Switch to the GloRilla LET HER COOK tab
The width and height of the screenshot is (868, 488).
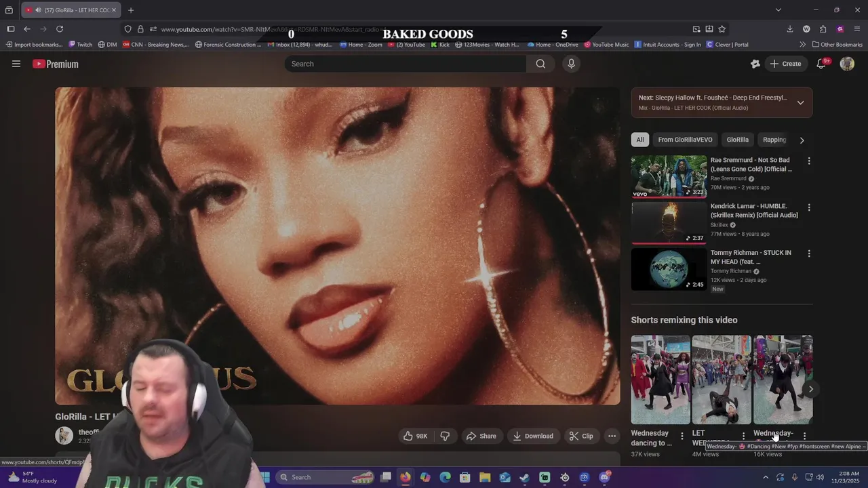(71, 10)
